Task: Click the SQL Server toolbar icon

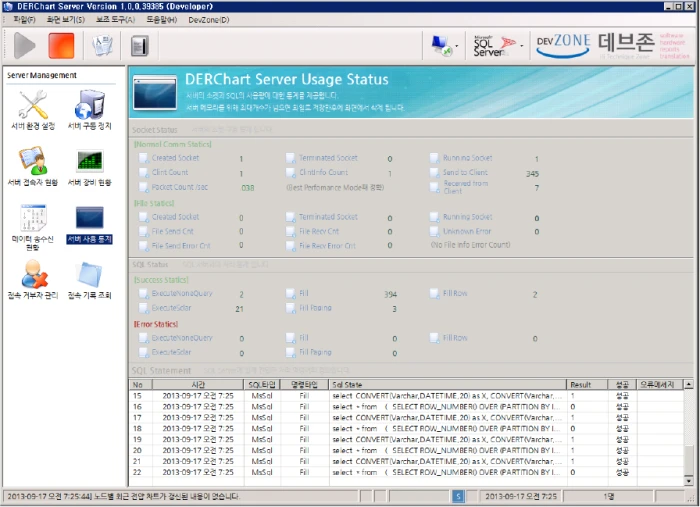Action: point(495,46)
